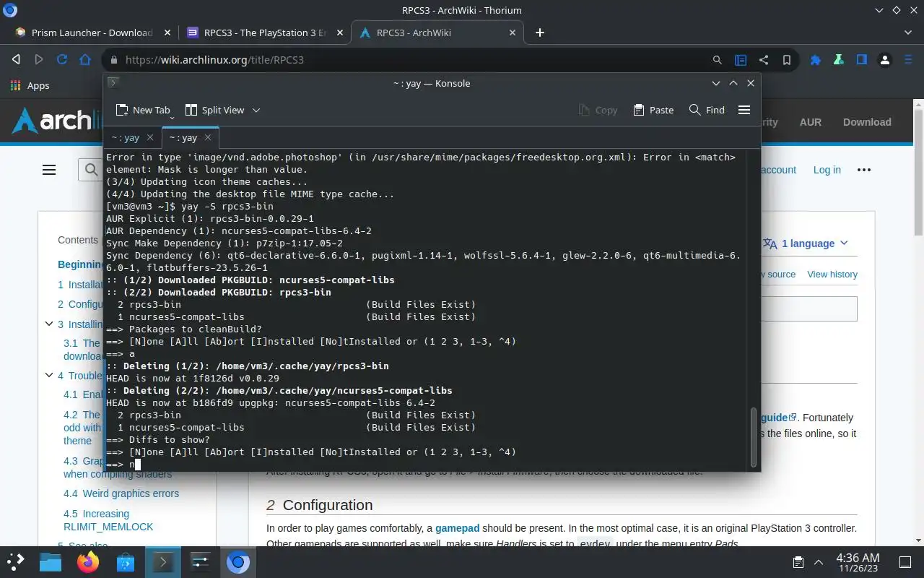Share this page via share icon
Viewport: 924px width, 578px height.
click(764, 60)
